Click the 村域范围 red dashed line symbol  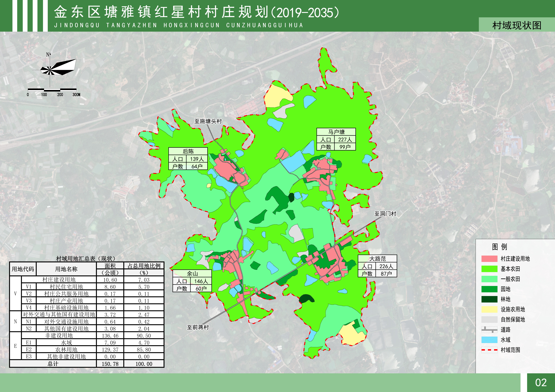489,350
